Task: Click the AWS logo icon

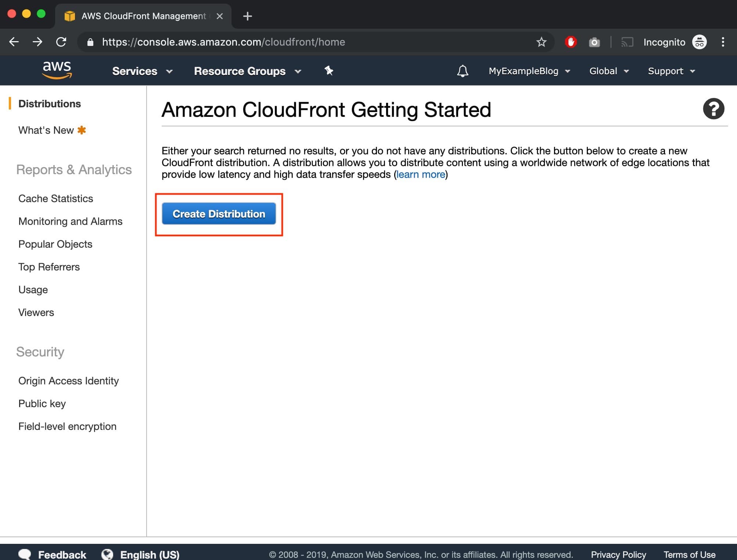Action: [57, 70]
